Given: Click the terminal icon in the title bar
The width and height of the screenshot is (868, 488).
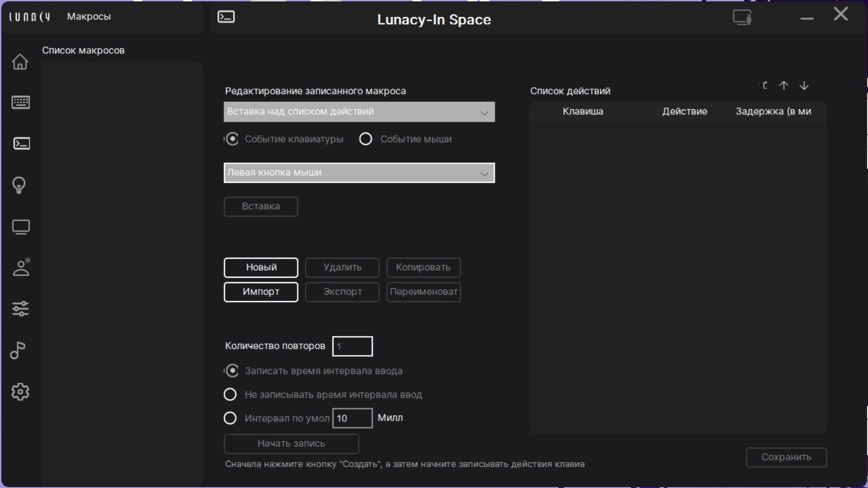Looking at the screenshot, I should [226, 17].
